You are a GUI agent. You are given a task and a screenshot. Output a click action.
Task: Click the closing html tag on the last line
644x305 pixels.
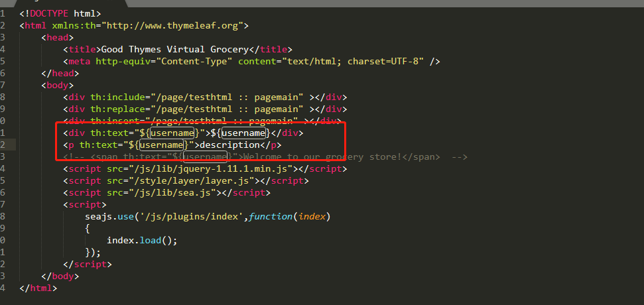[x=38, y=288]
